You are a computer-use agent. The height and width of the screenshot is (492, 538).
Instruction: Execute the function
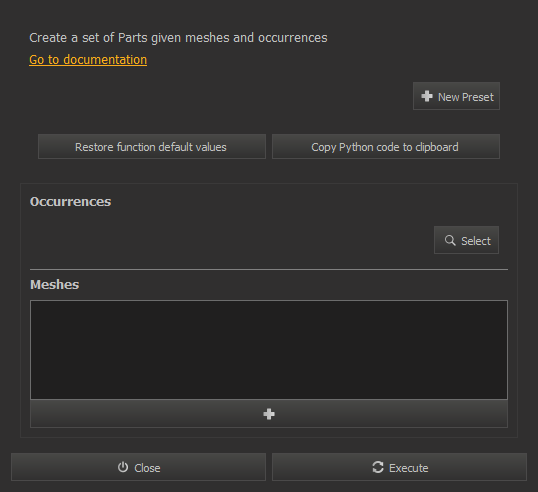coord(399,467)
